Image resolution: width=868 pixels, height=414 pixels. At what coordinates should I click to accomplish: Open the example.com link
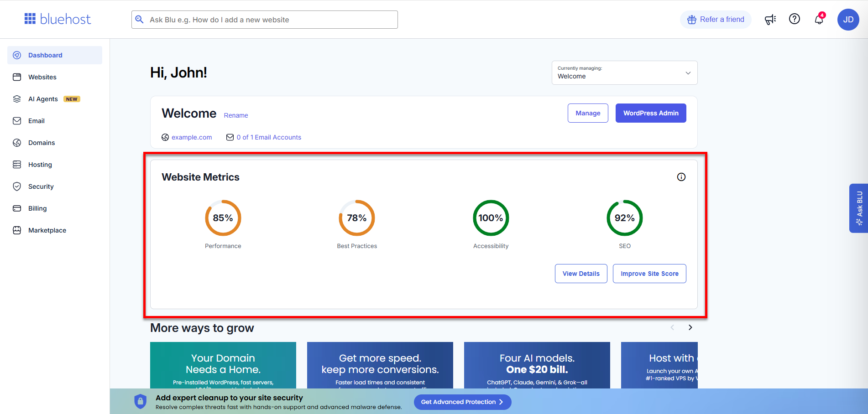pyautogui.click(x=192, y=137)
